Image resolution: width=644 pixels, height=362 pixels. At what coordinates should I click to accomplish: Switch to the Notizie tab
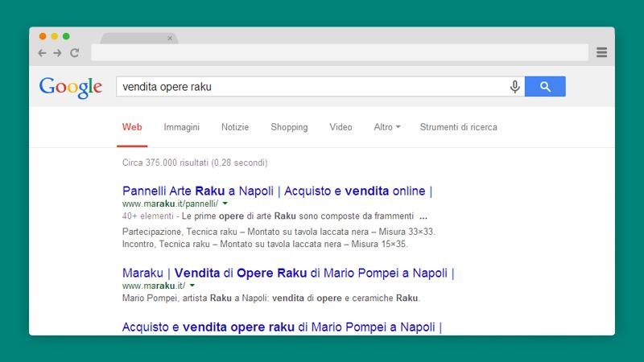pyautogui.click(x=235, y=127)
